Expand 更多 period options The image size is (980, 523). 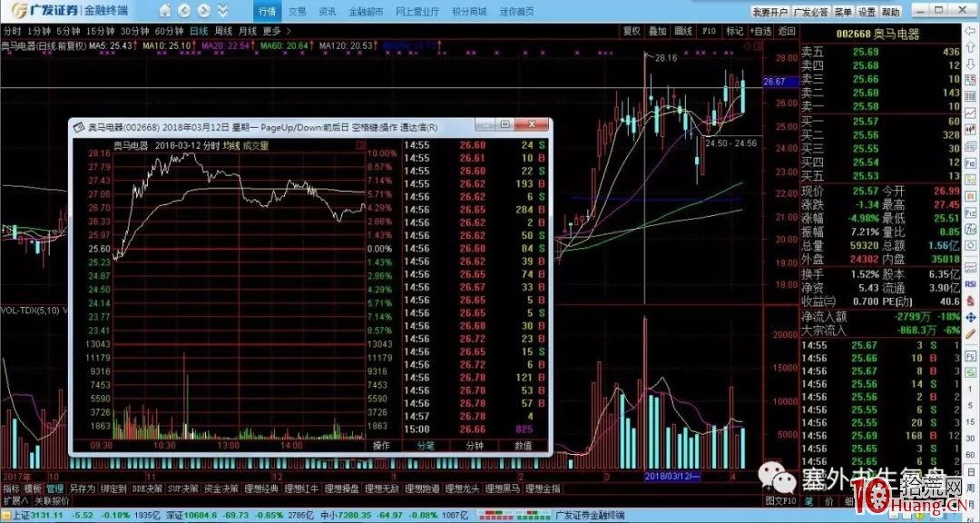point(276,31)
